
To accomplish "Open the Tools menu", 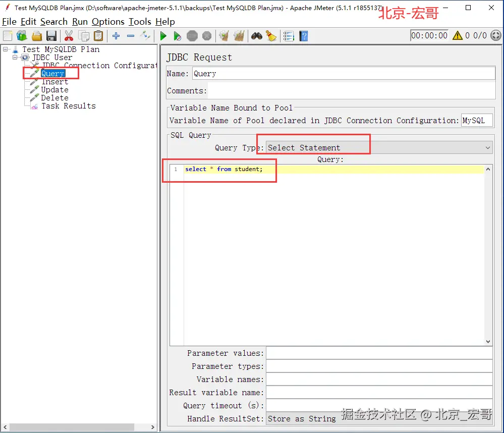I will point(140,22).
